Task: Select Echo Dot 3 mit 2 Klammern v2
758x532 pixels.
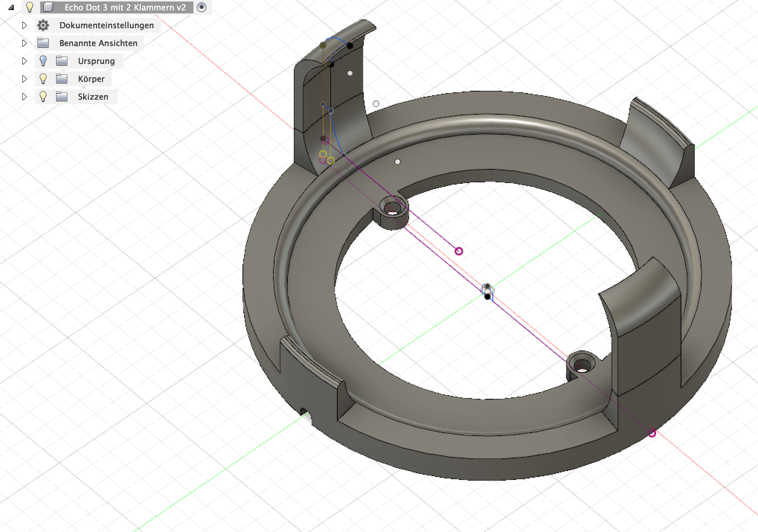Action: (125, 7)
